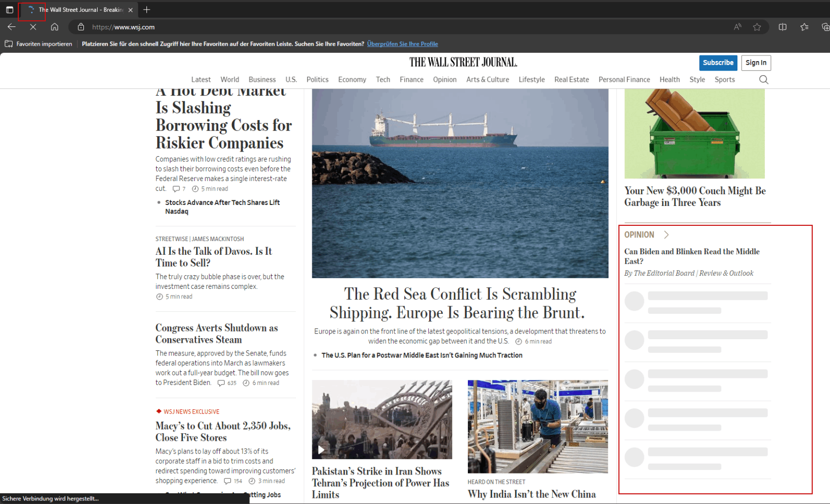Viewport: 830px width, 504px height.
Task: Add this page to favorites with the star
Action: (757, 27)
